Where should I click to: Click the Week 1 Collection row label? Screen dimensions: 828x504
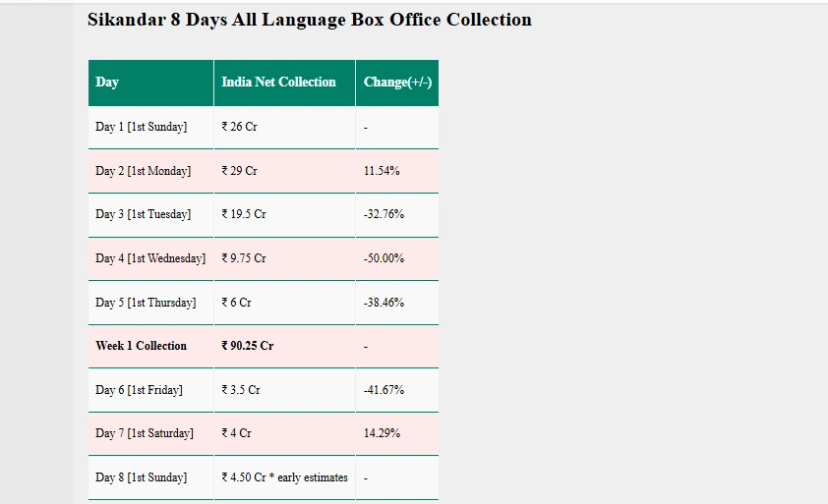pos(141,346)
